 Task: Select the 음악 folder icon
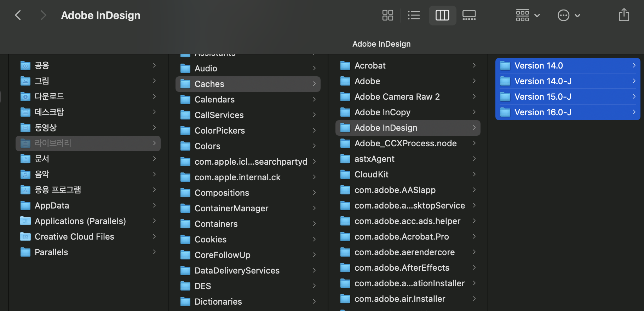point(25,174)
